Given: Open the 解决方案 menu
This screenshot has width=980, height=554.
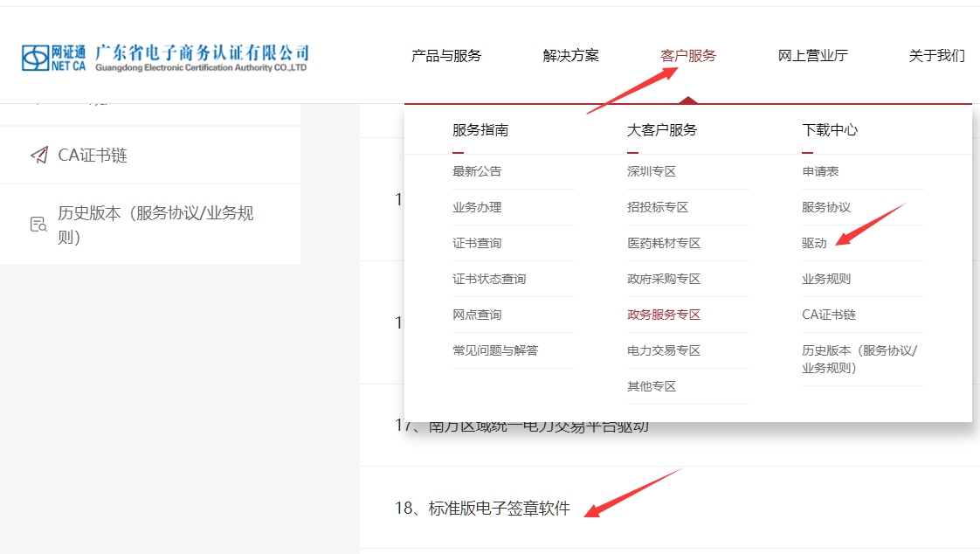Looking at the screenshot, I should tap(570, 56).
